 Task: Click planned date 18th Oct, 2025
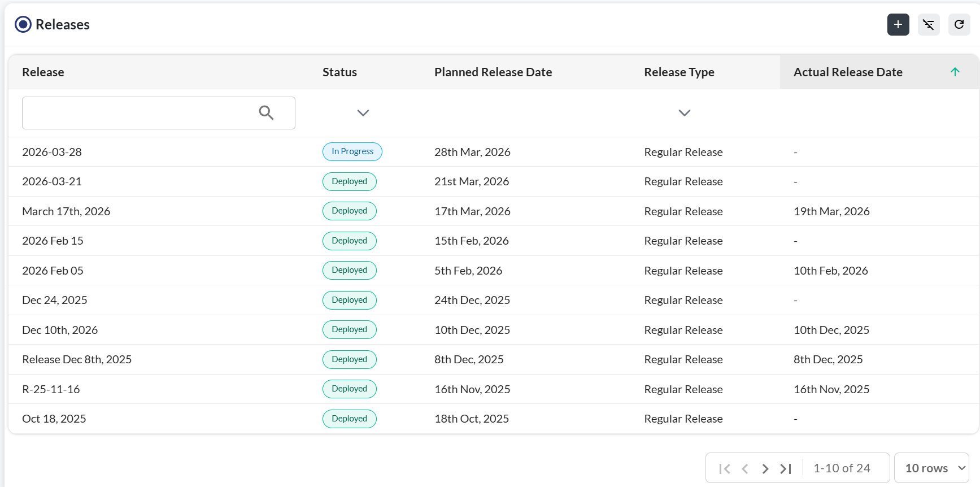click(x=472, y=419)
